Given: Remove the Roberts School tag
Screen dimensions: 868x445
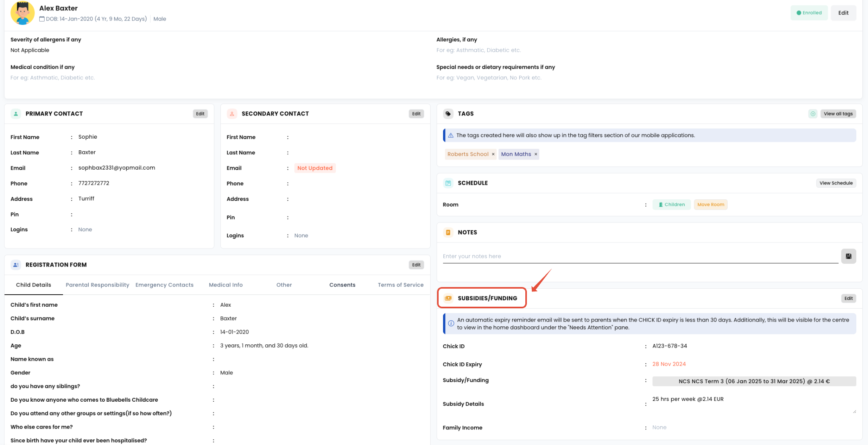Looking at the screenshot, I should click(x=493, y=154).
